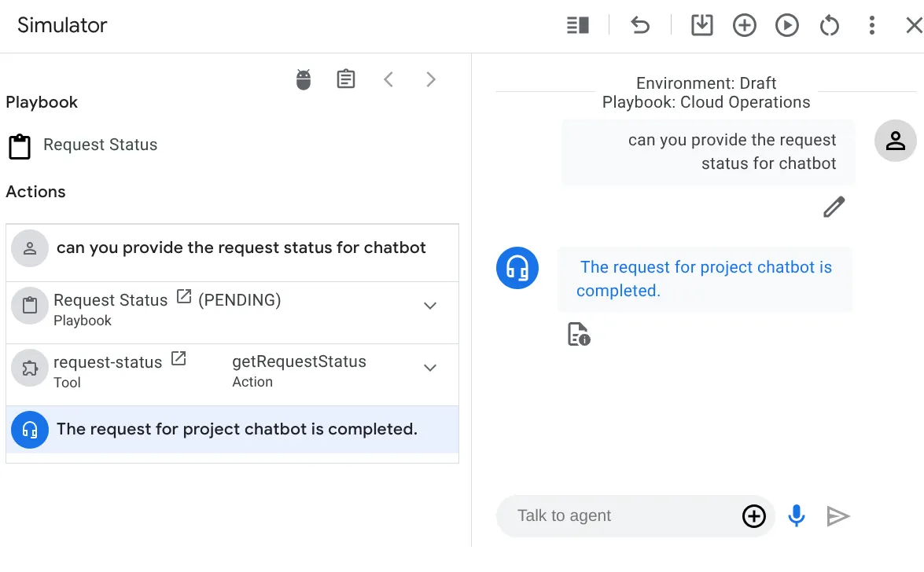Screen dimensions: 924x572
Task: Restart the conversation using the refresh icon
Action: coord(829,25)
